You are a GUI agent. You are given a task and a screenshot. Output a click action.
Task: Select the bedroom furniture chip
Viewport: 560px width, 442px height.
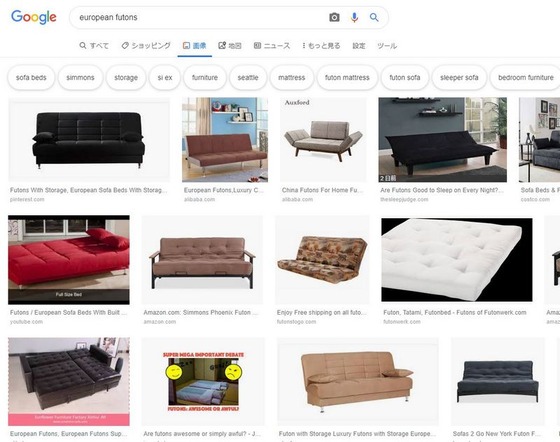(525, 77)
